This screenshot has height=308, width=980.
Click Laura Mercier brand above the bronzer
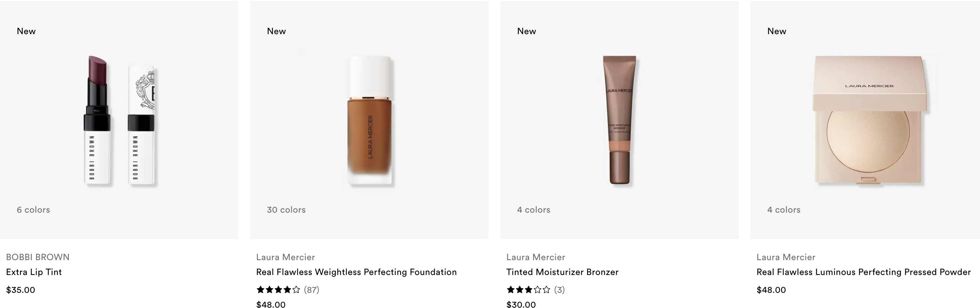536,257
